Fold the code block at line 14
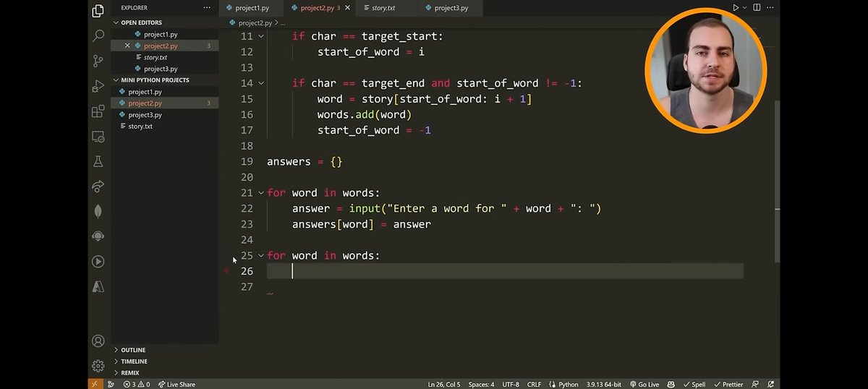 [261, 83]
